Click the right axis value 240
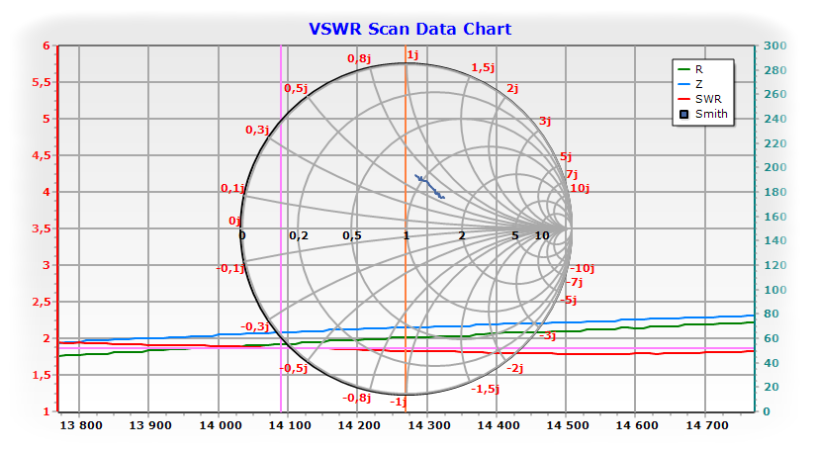This screenshot has height=452, width=816. 775,119
